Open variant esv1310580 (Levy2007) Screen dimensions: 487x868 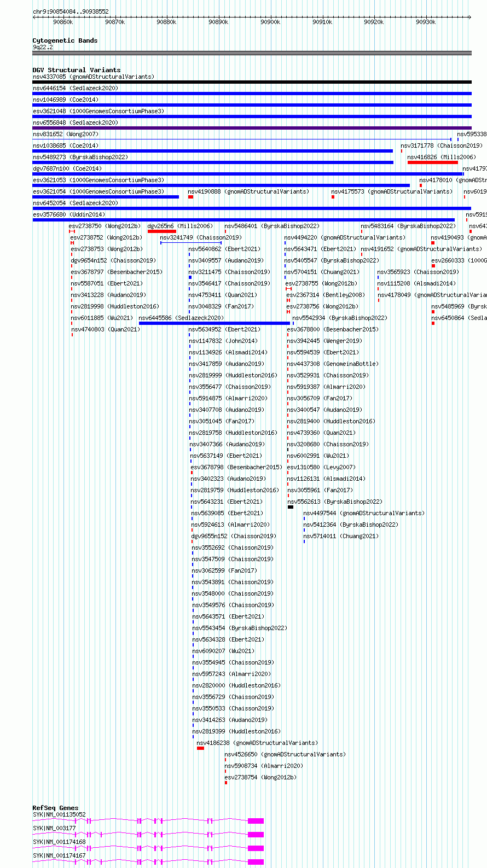[x=321, y=467]
